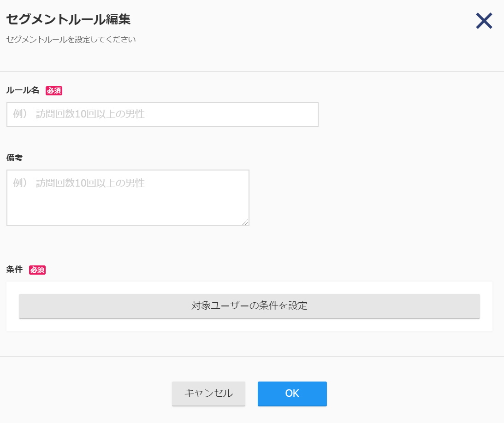
Task: Click the ルール名 text input field
Action: point(162,115)
